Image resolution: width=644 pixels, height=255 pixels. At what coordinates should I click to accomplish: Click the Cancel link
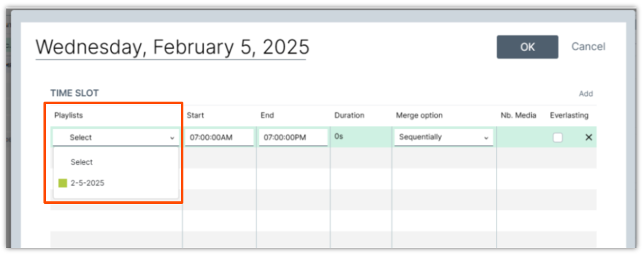point(588,47)
